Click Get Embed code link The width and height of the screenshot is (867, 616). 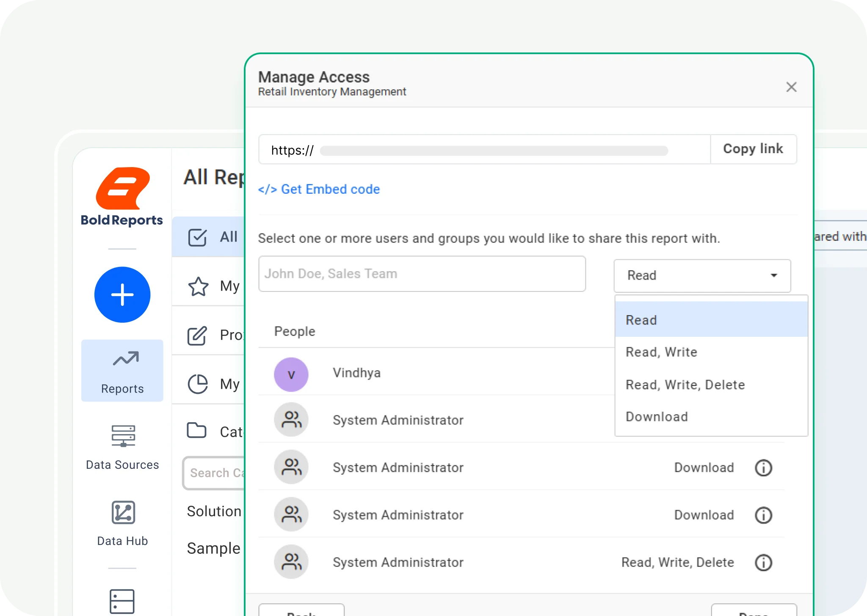(319, 189)
